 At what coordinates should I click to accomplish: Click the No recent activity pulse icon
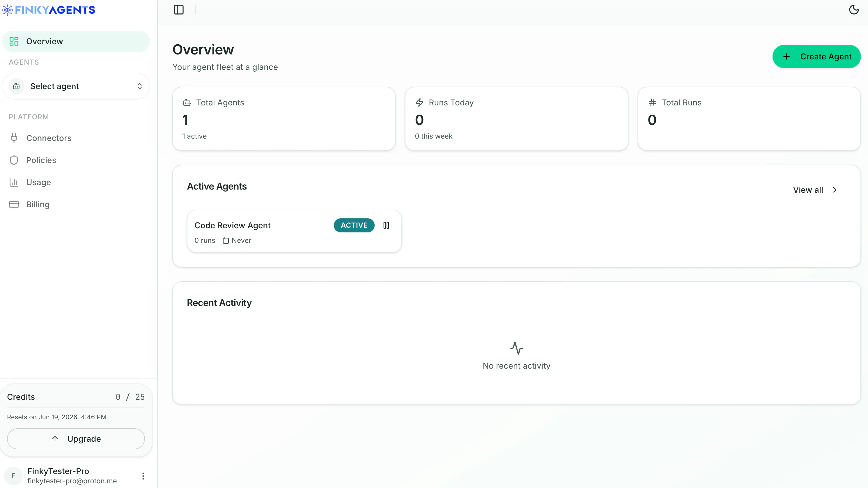tap(516, 349)
